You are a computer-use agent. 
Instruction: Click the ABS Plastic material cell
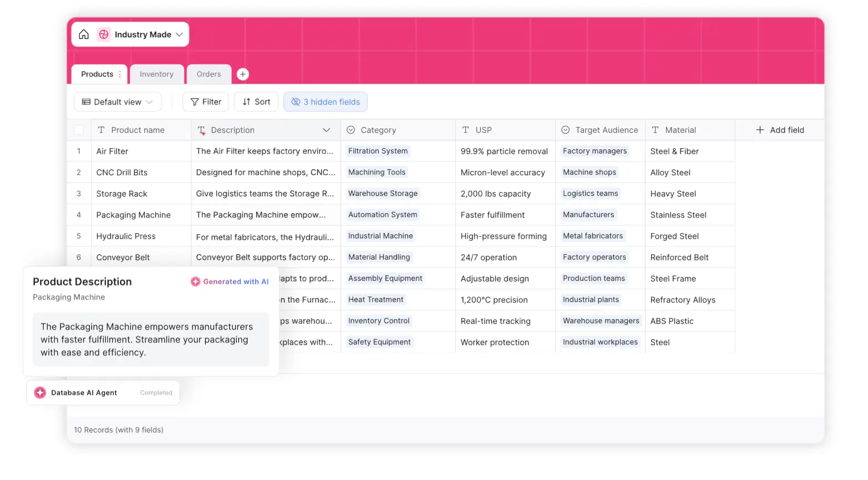(x=691, y=321)
